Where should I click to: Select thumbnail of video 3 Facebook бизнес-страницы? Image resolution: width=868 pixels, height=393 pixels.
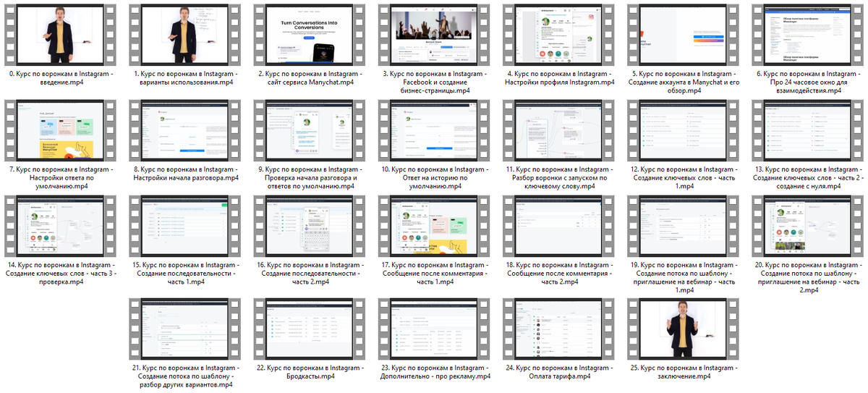point(434,34)
